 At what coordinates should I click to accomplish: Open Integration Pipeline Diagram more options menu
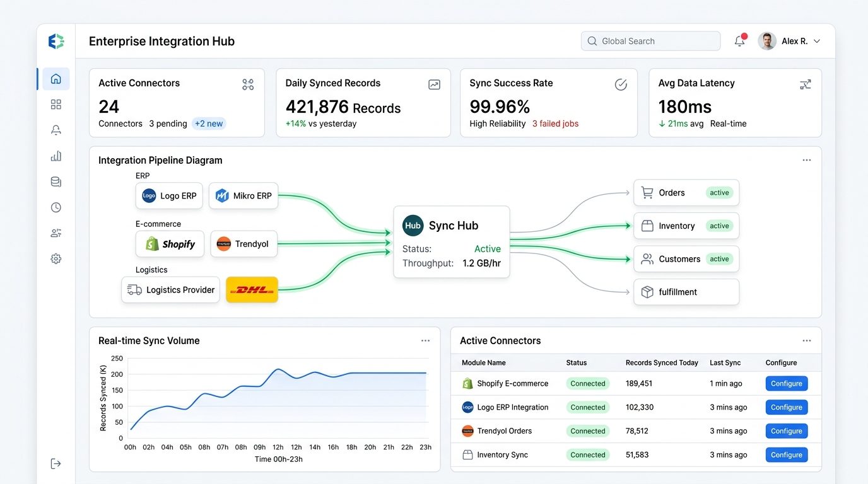tap(807, 160)
